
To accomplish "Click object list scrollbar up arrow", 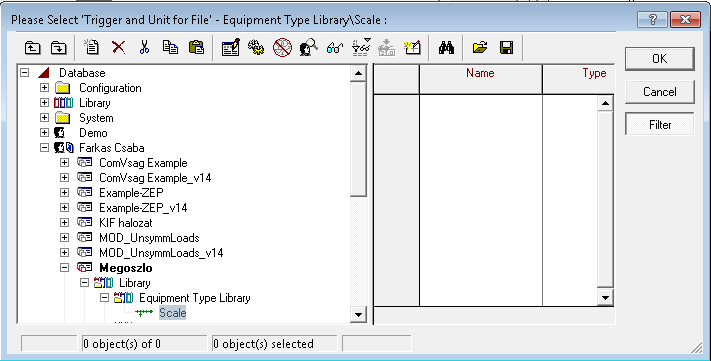I will 605,103.
